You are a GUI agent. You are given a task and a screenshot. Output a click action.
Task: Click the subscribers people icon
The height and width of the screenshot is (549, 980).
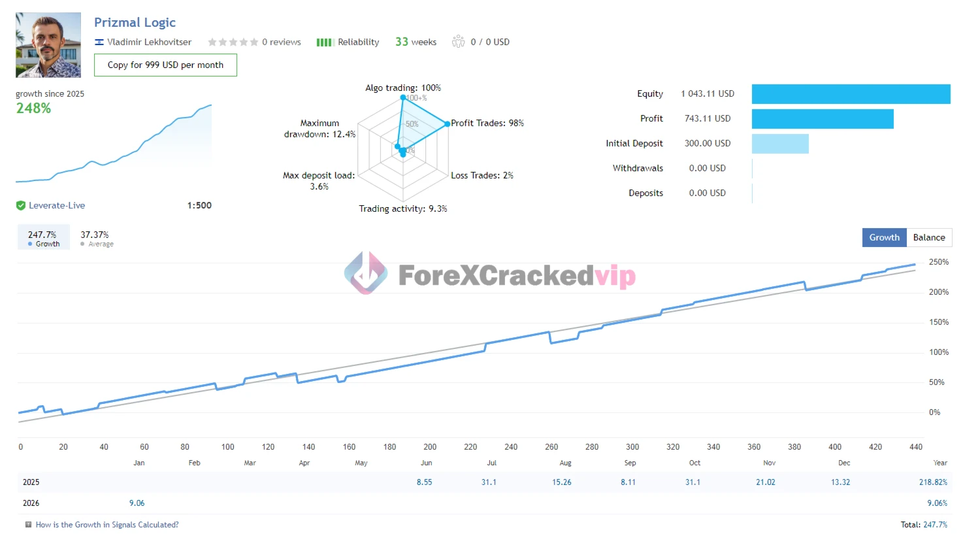point(459,42)
